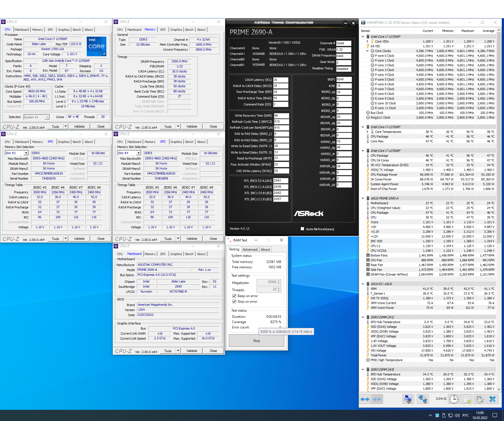Image resolution: width=504 pixels, height=421 pixels.
Task: Open SPD tab in CPU-Z Memory window
Action: tap(163, 30)
